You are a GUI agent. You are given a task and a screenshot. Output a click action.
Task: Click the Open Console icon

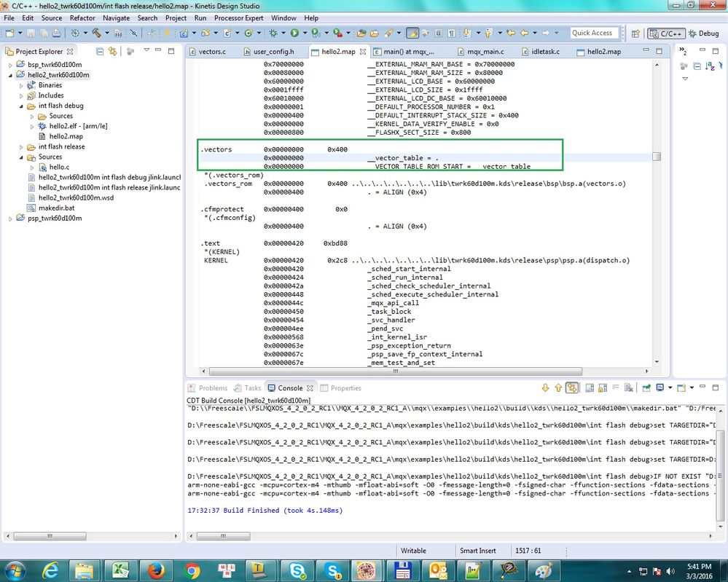tap(681, 388)
